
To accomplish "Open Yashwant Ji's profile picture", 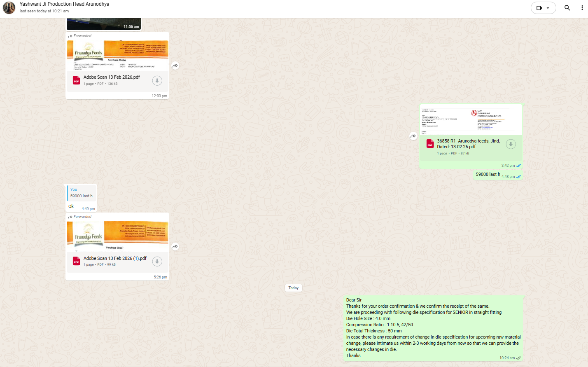I will 9,7.
